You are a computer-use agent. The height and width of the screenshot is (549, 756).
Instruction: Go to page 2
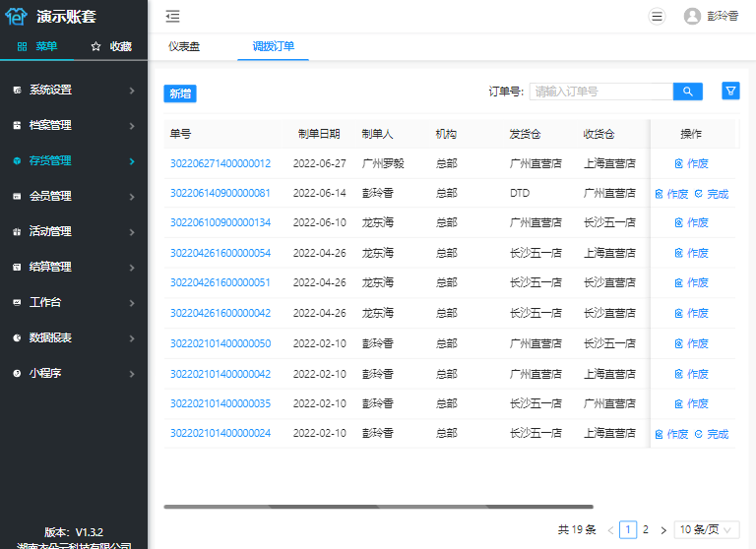pos(646,529)
